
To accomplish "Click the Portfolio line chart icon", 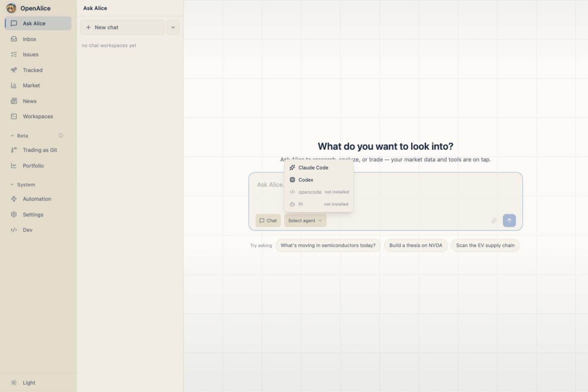I will click(14, 166).
